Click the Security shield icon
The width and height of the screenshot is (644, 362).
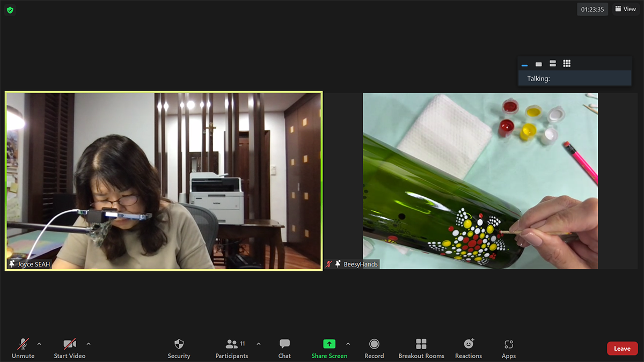[179, 344]
